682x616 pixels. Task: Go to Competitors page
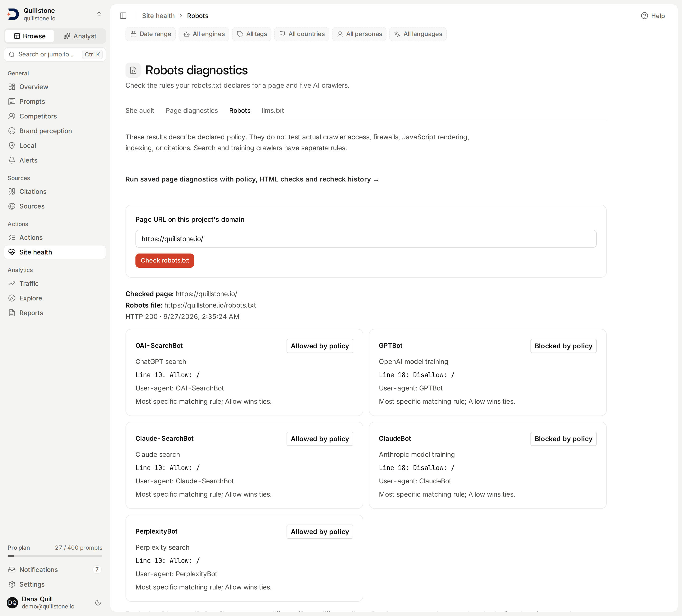[55, 116]
